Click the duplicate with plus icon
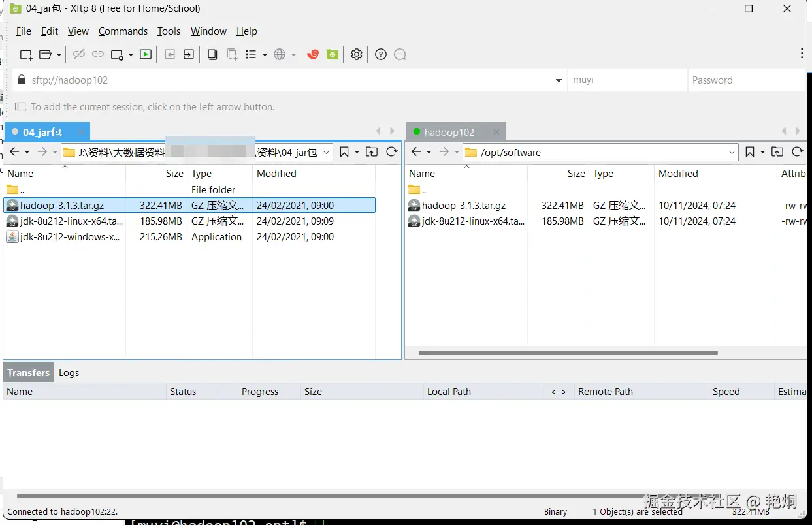Screen dimensions: 812x525 click(x=232, y=55)
